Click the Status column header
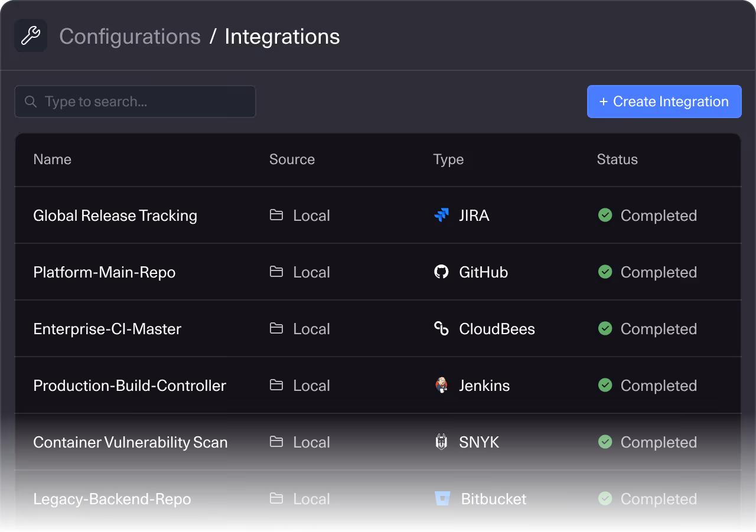Image resolution: width=756 pixels, height=532 pixels. click(x=617, y=159)
